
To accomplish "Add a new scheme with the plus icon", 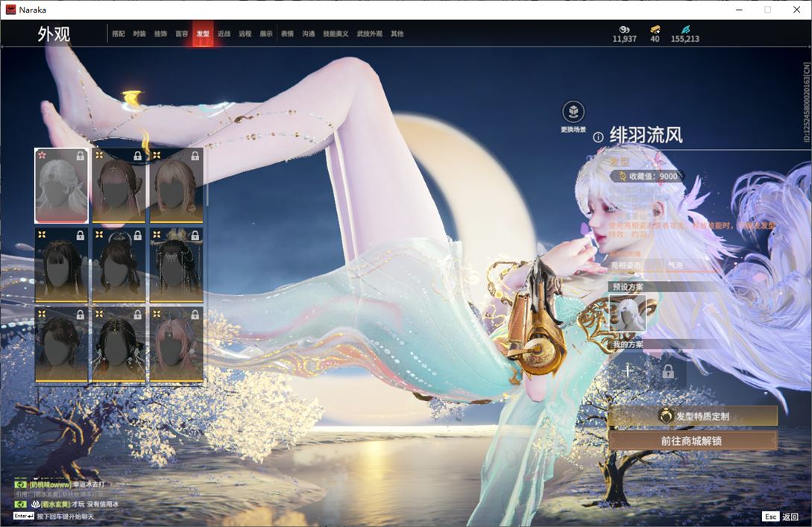I will tap(628, 370).
